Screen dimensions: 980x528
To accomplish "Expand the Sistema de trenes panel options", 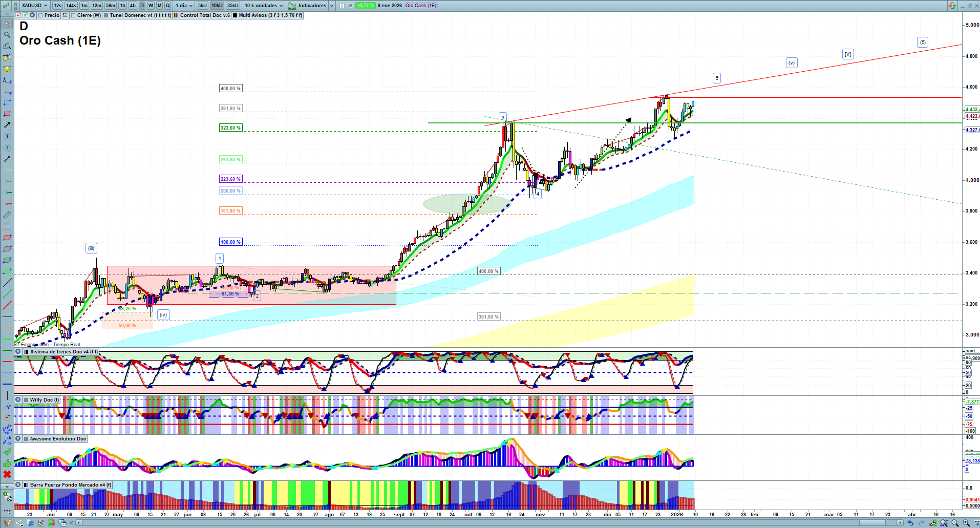I will coord(18,352).
